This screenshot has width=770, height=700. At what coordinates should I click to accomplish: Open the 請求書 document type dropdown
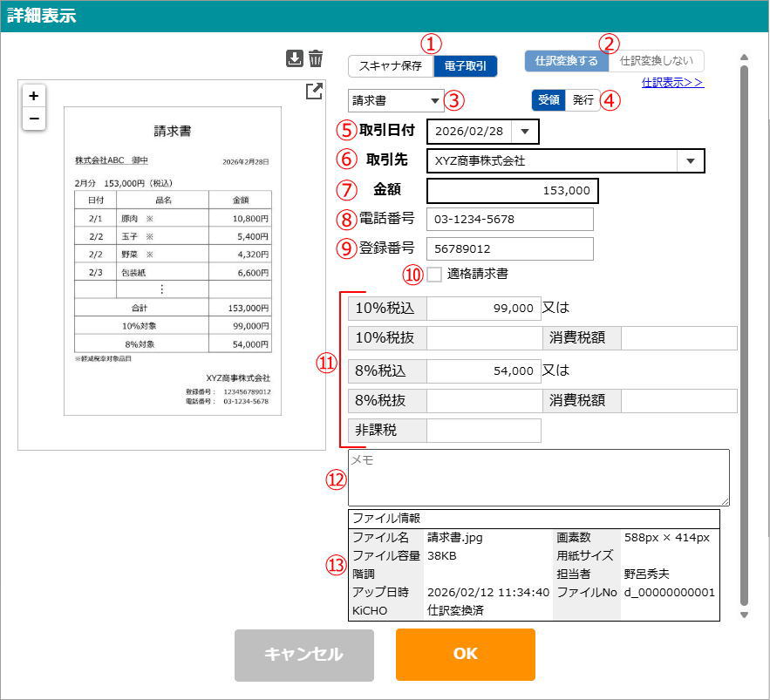click(x=396, y=101)
